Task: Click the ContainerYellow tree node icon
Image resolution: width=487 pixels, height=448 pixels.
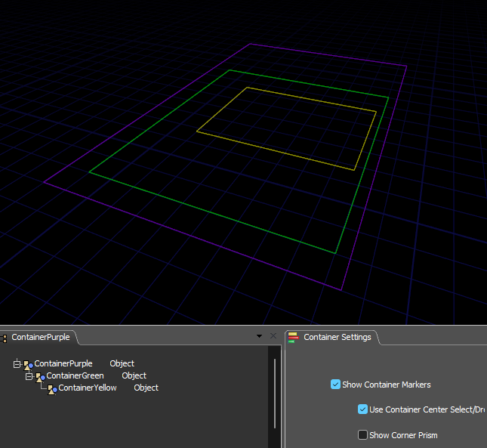Action: pos(52,389)
